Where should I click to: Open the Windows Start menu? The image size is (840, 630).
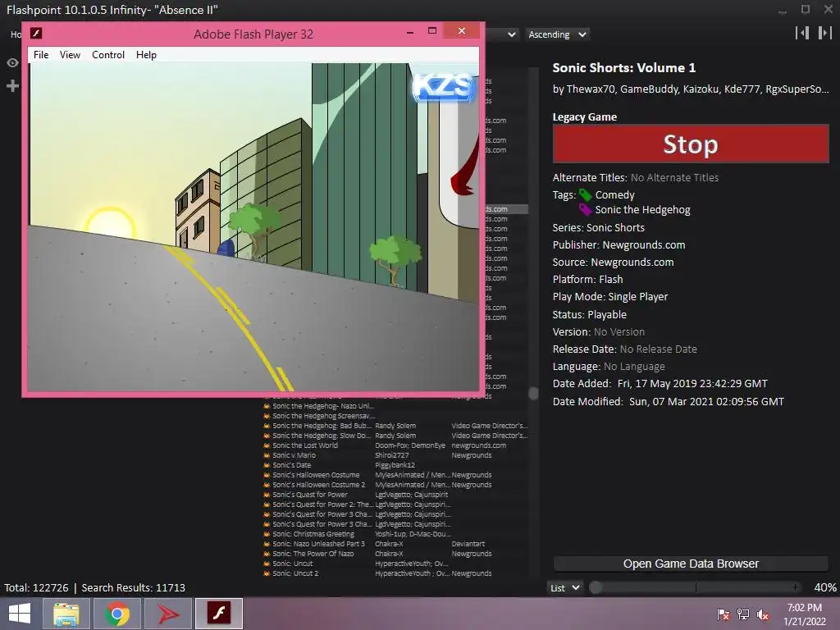20,614
